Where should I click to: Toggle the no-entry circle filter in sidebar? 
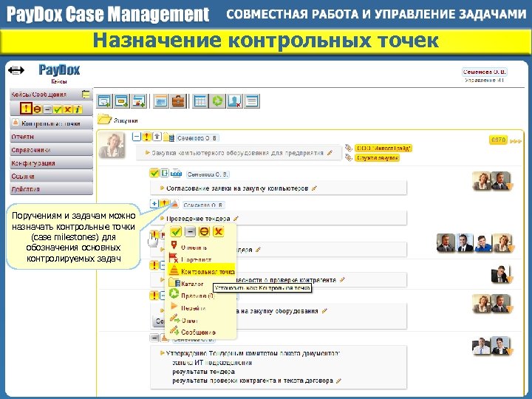coord(38,109)
